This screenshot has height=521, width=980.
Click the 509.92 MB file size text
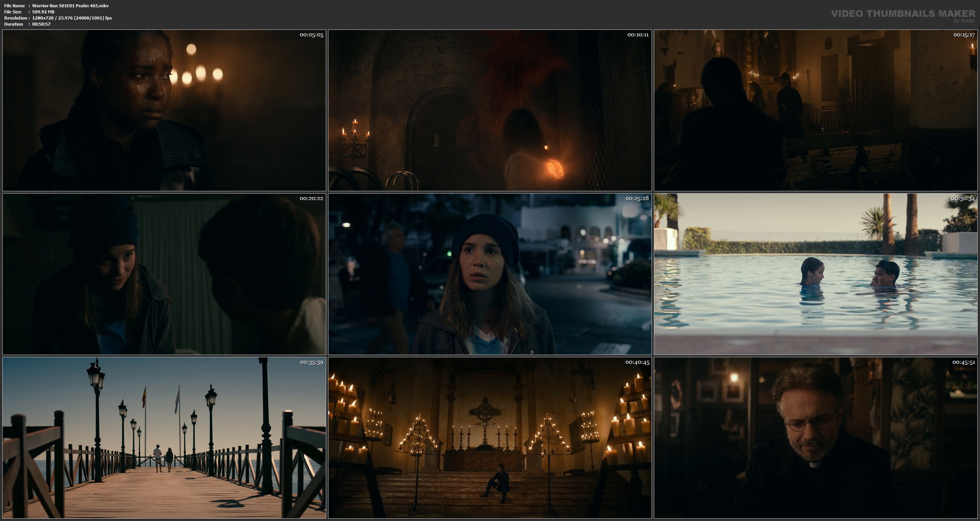pos(43,12)
